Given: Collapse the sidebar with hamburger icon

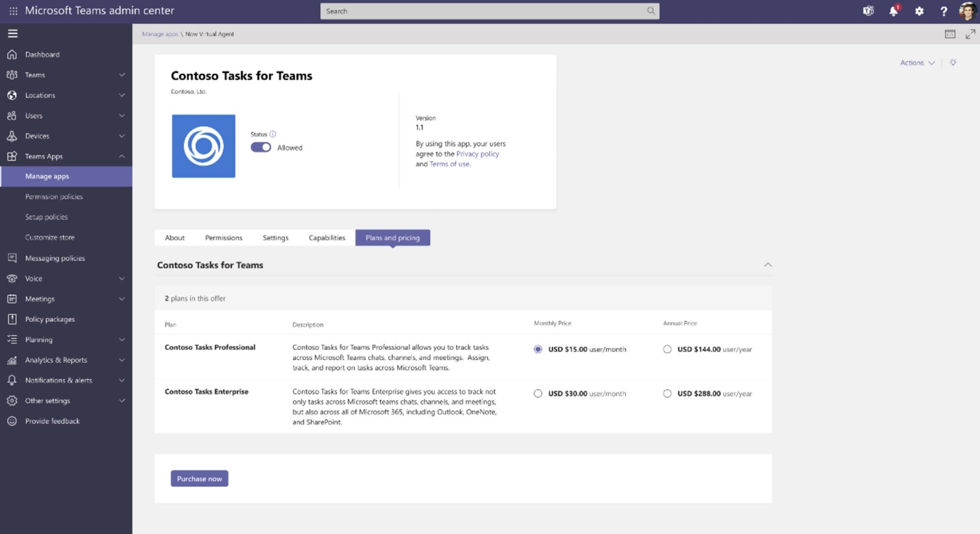Looking at the screenshot, I should pos(13,33).
